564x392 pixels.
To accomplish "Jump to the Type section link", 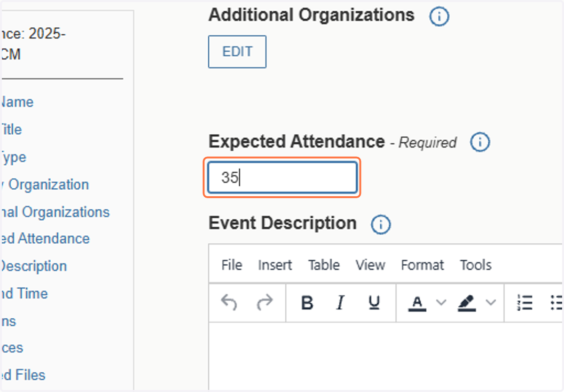I will 14,157.
